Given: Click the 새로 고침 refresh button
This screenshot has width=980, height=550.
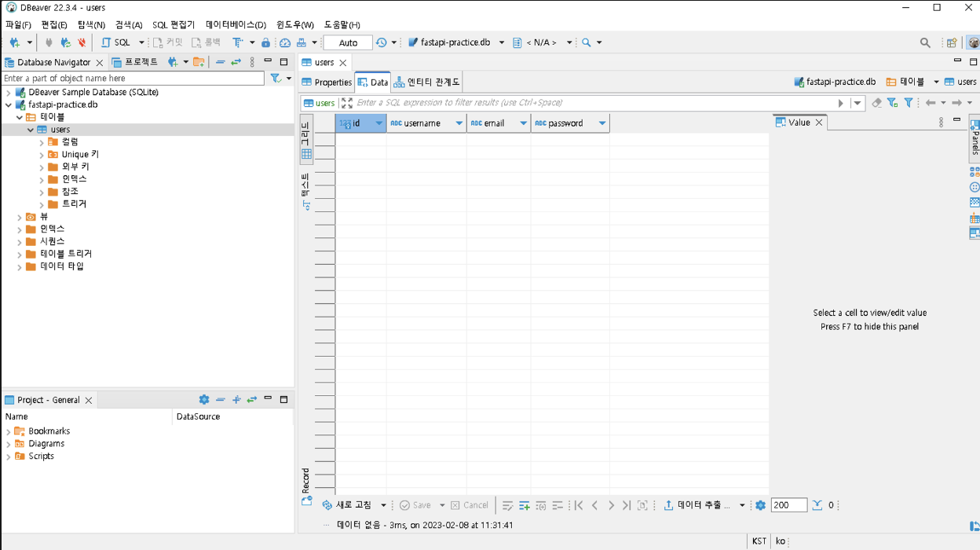Looking at the screenshot, I should coord(348,505).
